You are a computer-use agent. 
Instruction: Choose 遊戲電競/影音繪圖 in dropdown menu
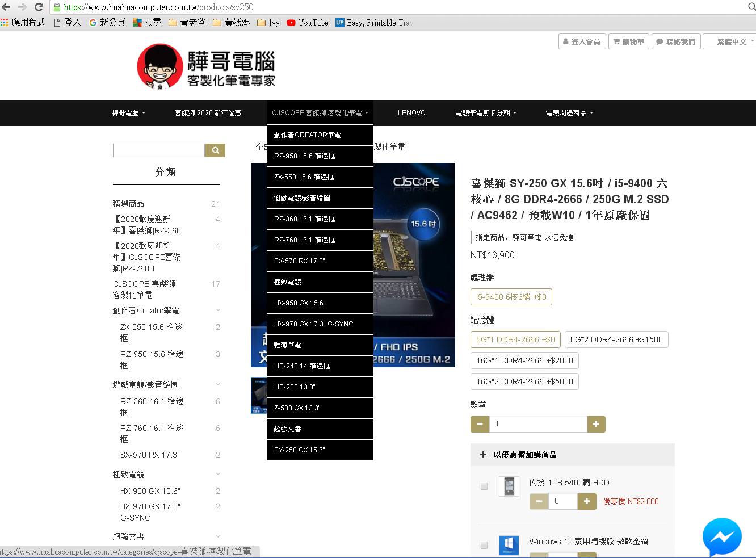(x=320, y=198)
